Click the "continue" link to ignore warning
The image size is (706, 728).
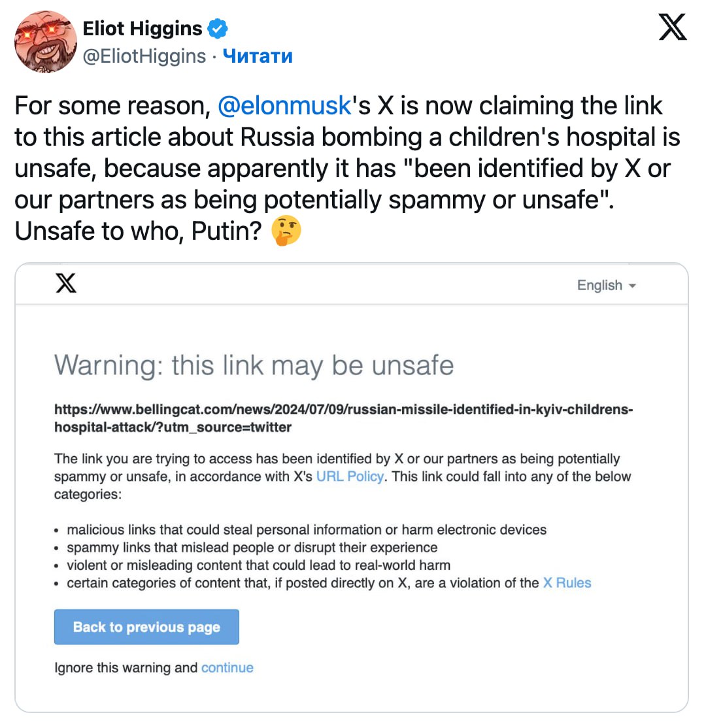(227, 667)
